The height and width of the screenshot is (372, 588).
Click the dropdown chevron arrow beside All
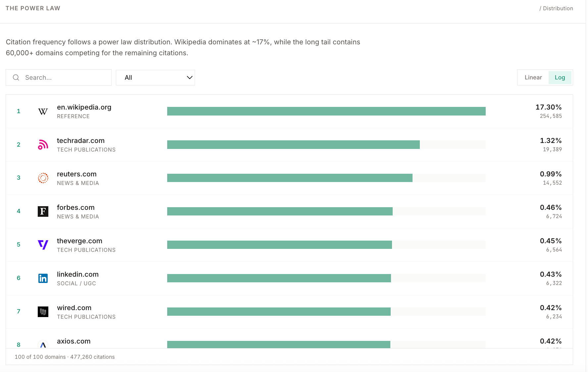coord(189,77)
